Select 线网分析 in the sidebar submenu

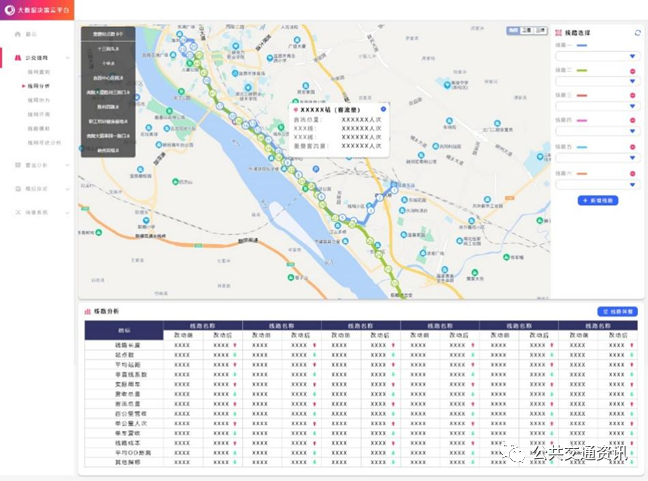(40, 87)
